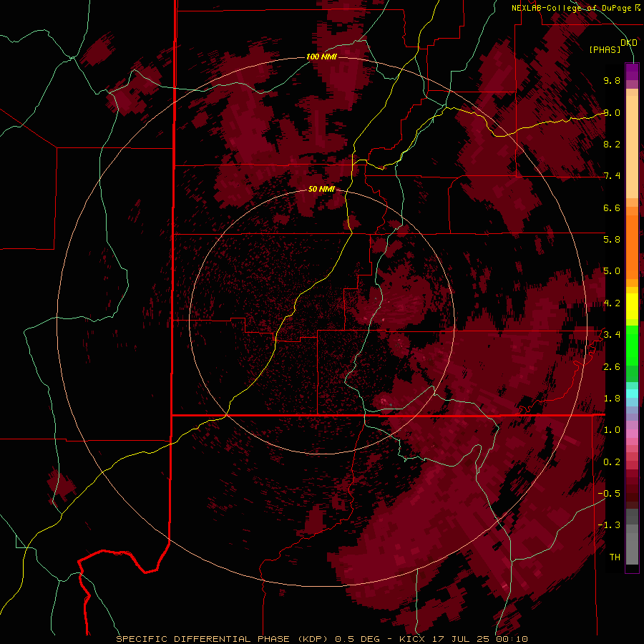Click the -1.3 scale value
The width and height of the screenshot is (644, 644).
point(609,525)
